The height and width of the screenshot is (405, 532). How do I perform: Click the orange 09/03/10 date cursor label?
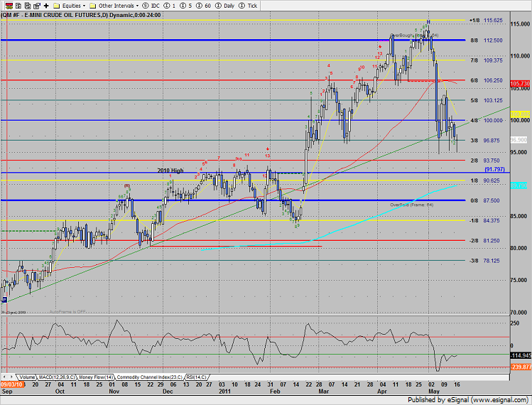12,384
